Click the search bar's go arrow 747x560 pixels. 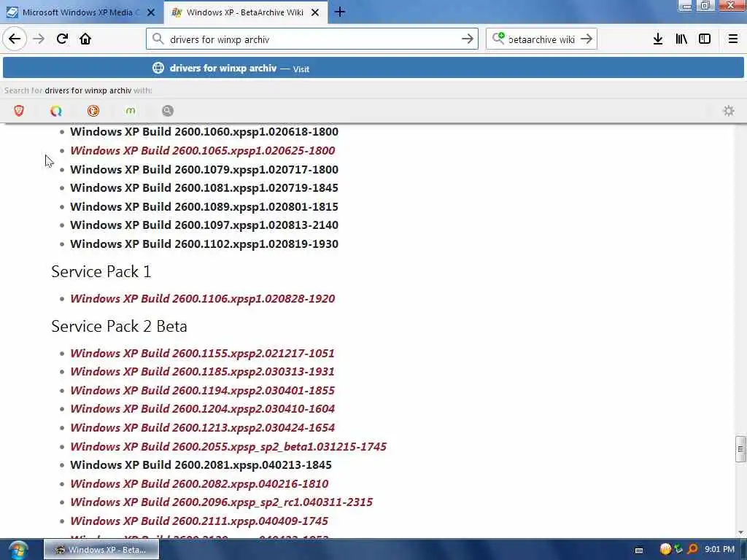(587, 39)
